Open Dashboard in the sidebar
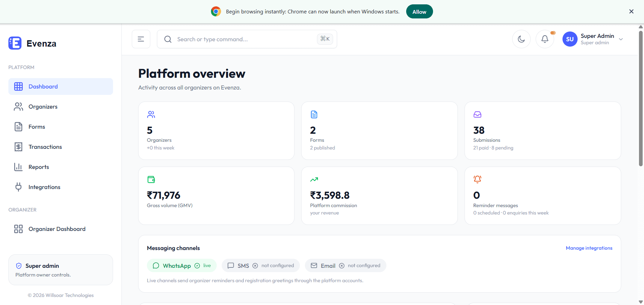 click(x=61, y=86)
